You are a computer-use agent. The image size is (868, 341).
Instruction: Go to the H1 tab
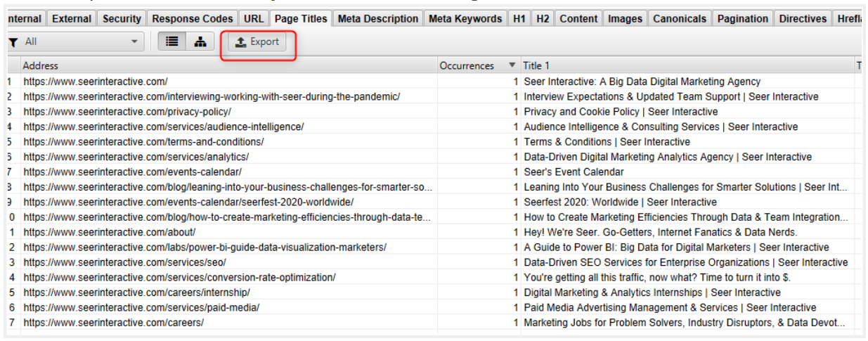(x=519, y=19)
